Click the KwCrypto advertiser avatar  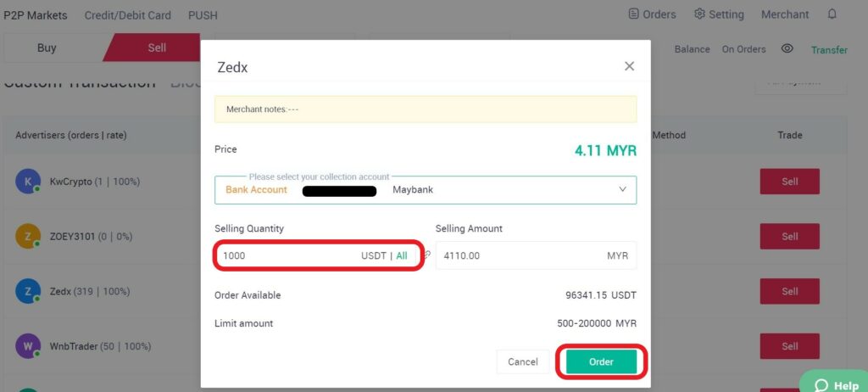(x=28, y=181)
